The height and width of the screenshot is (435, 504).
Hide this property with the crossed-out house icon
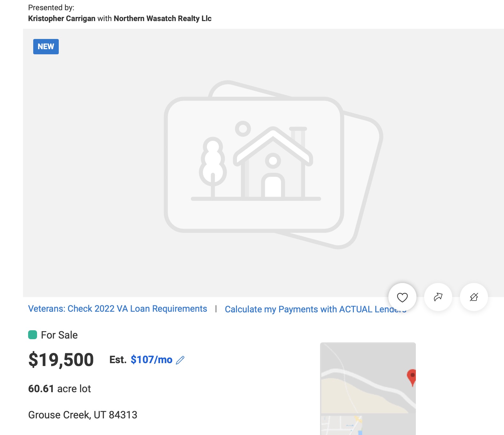[474, 297]
